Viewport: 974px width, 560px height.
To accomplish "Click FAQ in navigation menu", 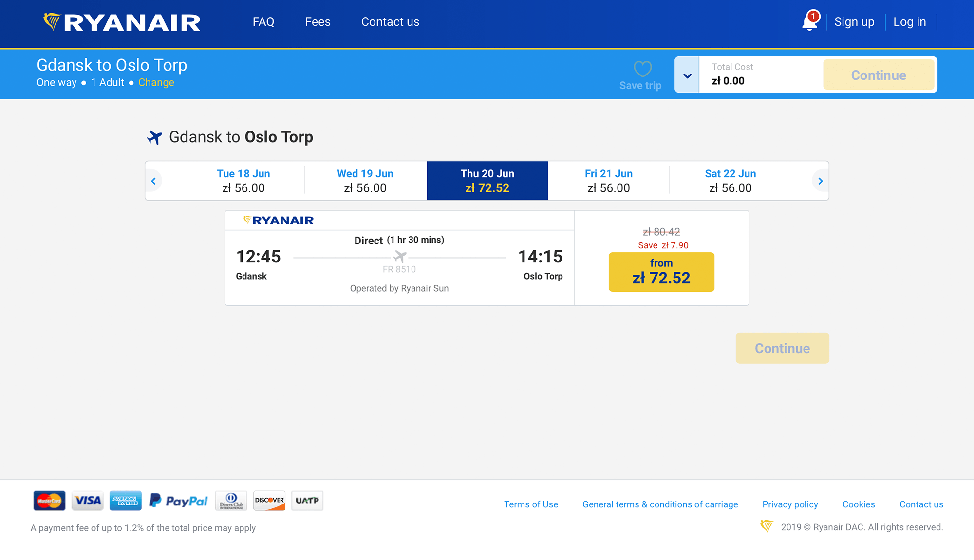I will point(264,22).
